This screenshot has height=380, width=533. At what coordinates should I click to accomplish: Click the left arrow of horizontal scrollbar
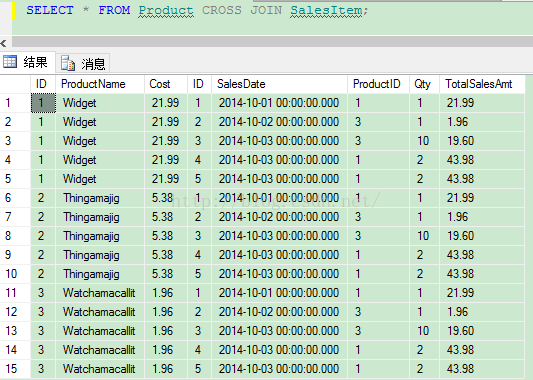(3, 43)
